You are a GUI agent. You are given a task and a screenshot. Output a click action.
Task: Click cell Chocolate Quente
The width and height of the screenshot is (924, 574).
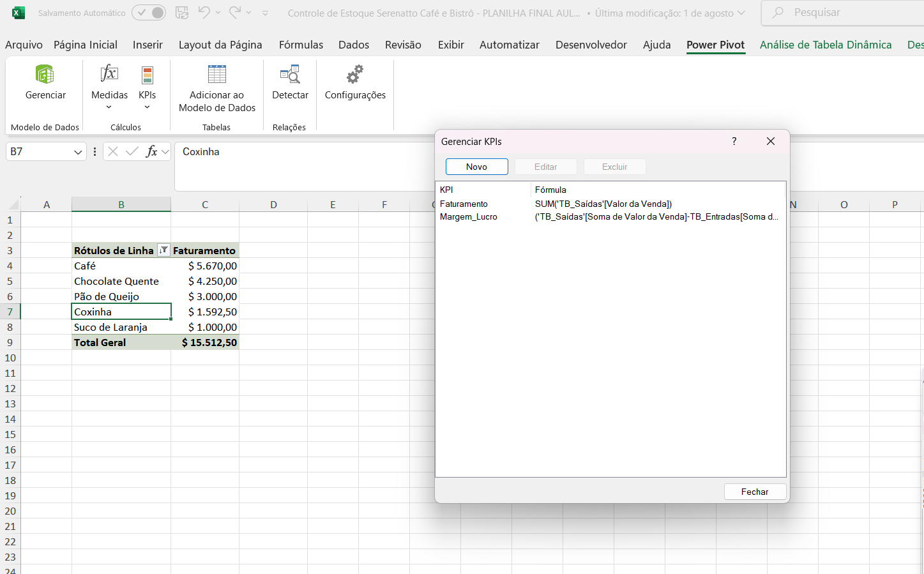tap(121, 281)
